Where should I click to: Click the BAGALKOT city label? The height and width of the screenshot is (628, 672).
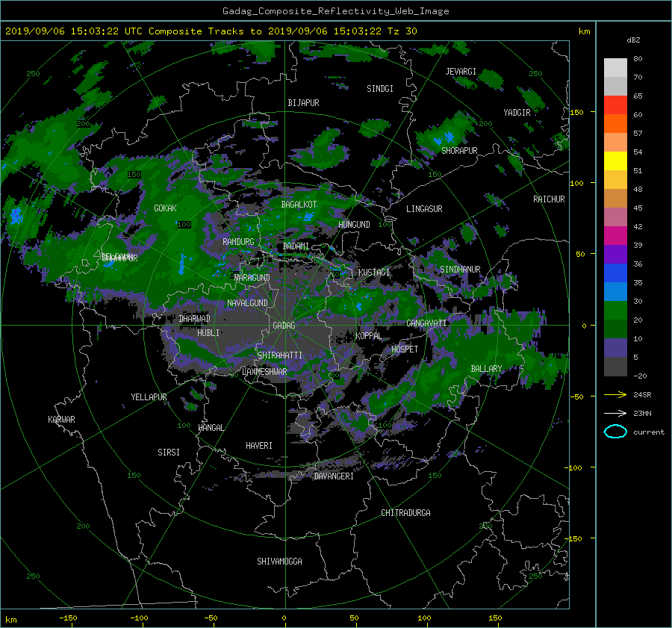(299, 205)
